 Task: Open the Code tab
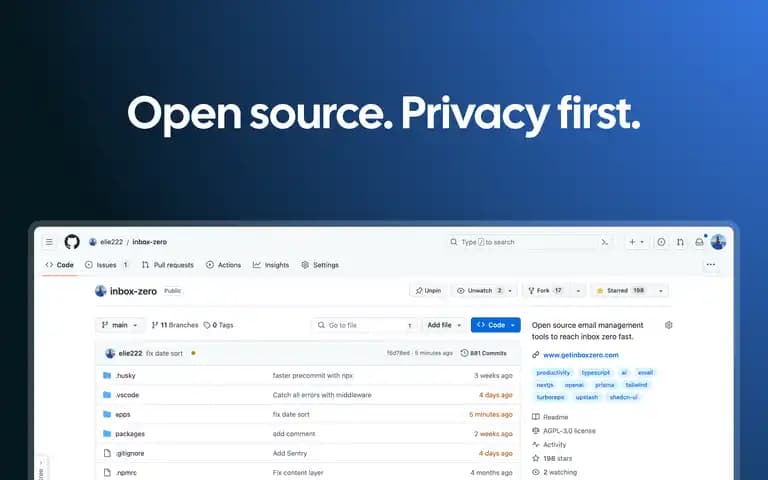[x=59, y=265]
